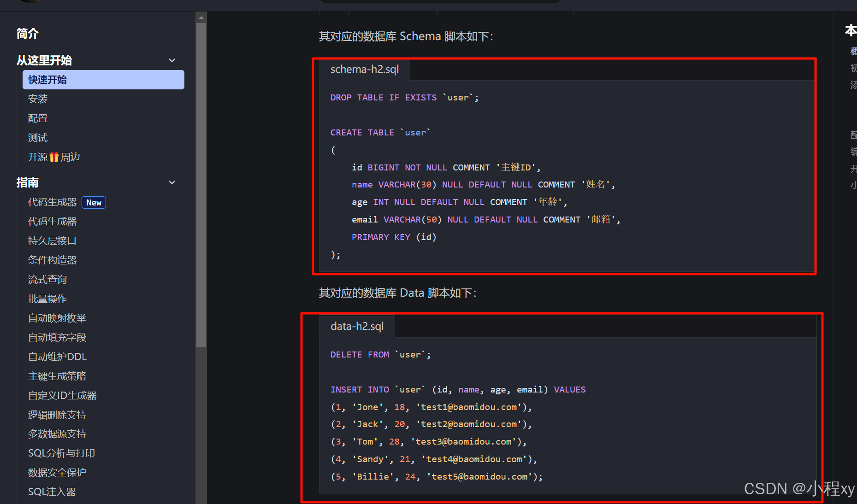The height and width of the screenshot is (504, 857).
Task: Open SQL分析与打印 sidebar link
Action: 61,453
